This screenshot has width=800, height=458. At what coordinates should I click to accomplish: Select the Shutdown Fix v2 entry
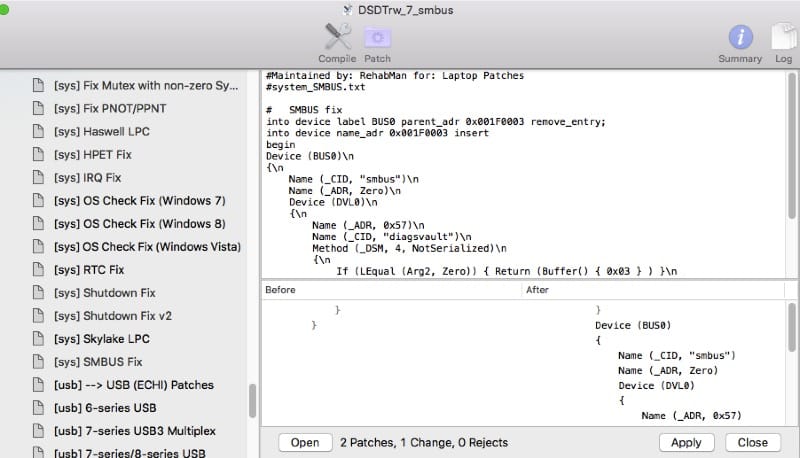[112, 316]
